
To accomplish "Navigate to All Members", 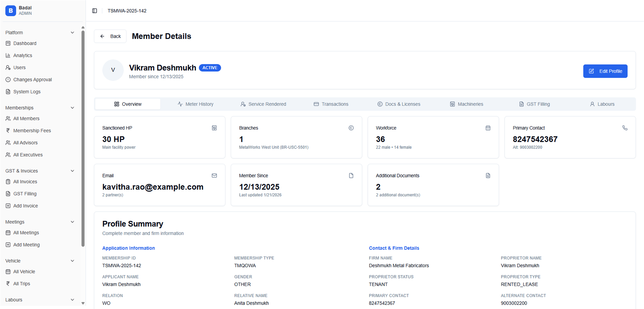I will (x=26, y=118).
